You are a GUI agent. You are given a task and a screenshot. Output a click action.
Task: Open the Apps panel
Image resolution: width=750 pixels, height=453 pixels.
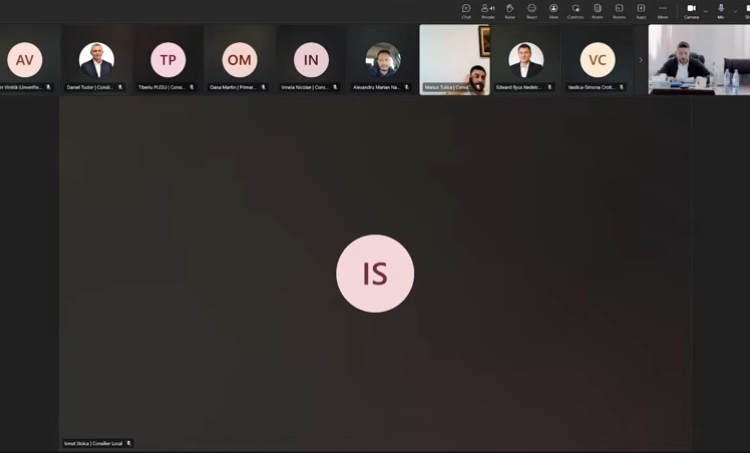point(641,10)
